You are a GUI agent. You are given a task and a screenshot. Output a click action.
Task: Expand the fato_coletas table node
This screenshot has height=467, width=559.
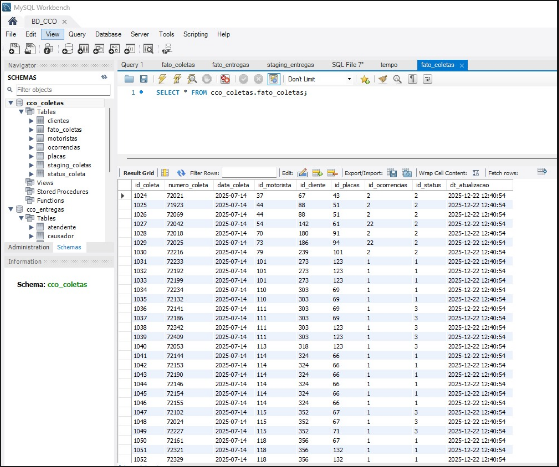pyautogui.click(x=31, y=130)
